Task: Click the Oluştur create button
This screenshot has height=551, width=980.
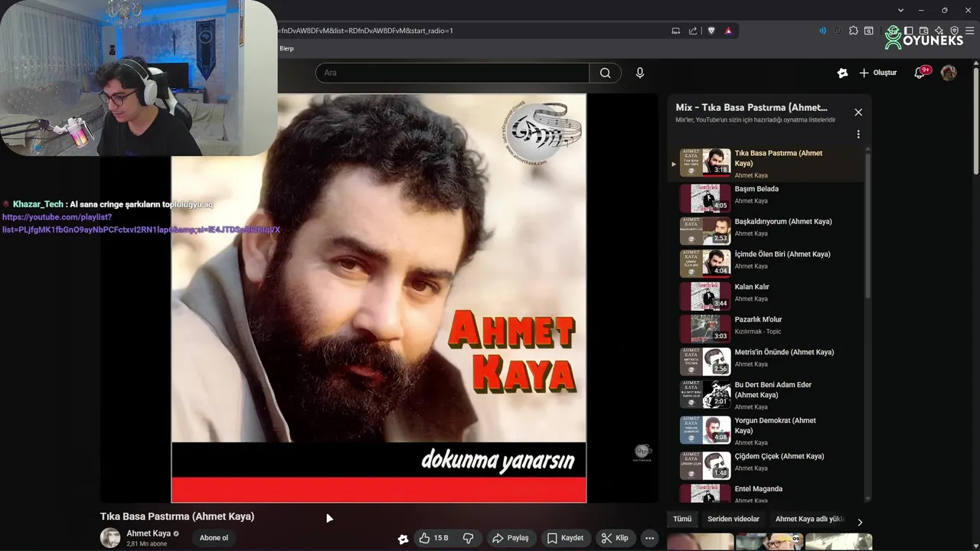Action: tap(877, 73)
